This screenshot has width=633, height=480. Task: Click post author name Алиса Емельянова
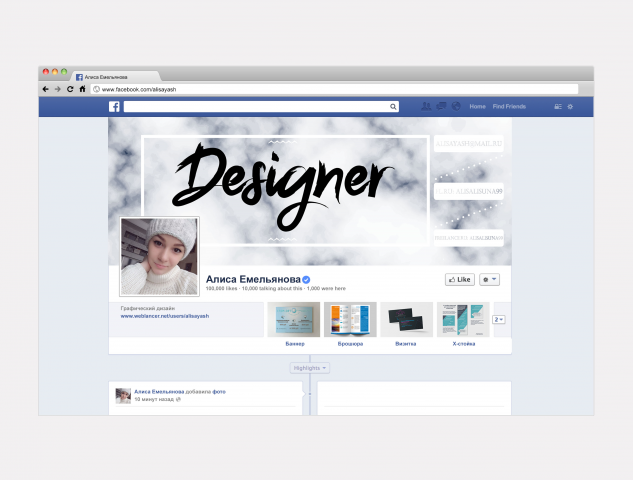click(159, 392)
